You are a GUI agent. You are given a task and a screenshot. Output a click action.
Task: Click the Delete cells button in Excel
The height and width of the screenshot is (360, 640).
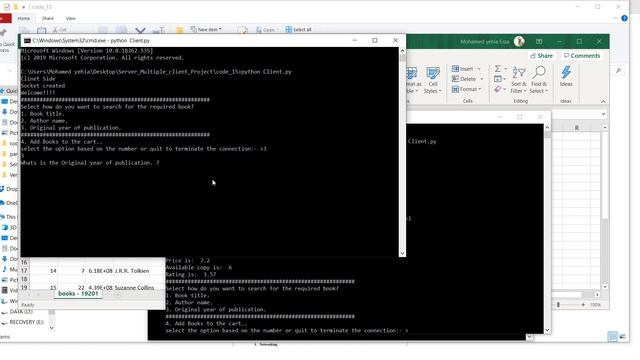click(464, 79)
